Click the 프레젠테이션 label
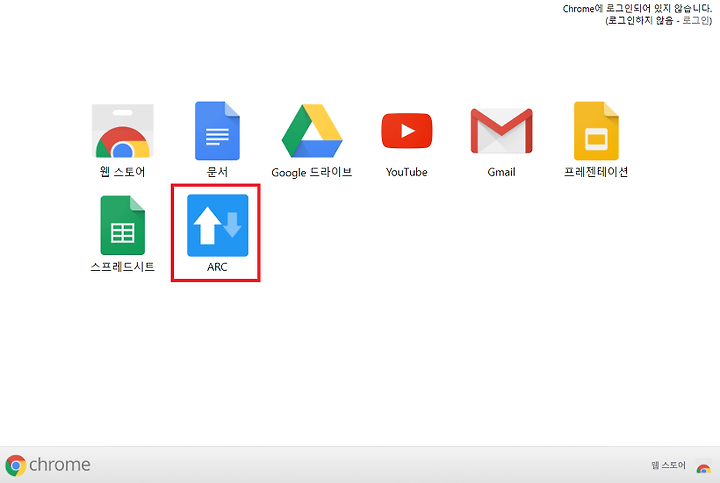This screenshot has width=720, height=483. click(x=596, y=172)
